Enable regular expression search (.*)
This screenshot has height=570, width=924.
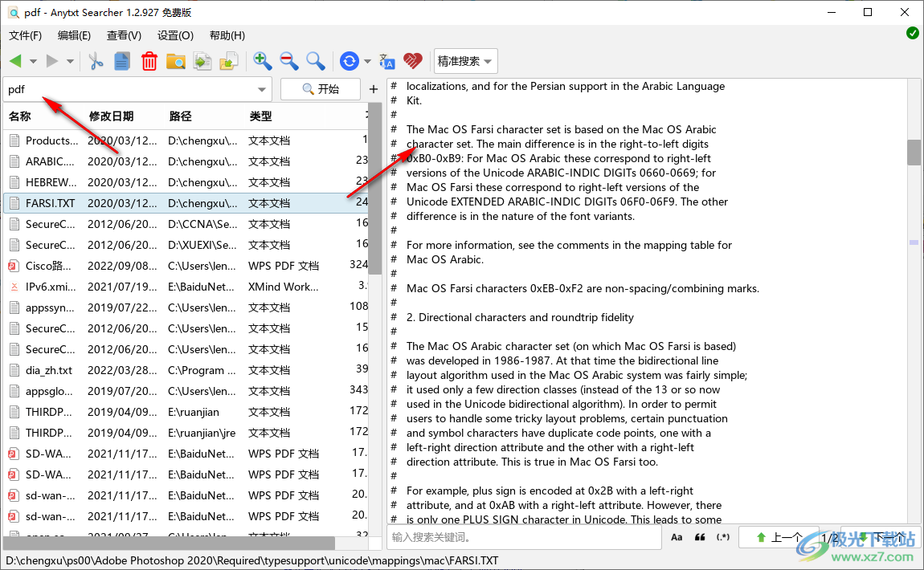pyautogui.click(x=722, y=537)
